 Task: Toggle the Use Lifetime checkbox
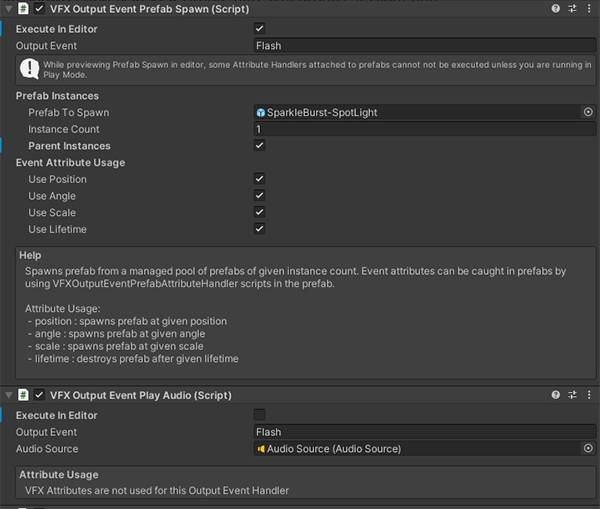tap(260, 229)
